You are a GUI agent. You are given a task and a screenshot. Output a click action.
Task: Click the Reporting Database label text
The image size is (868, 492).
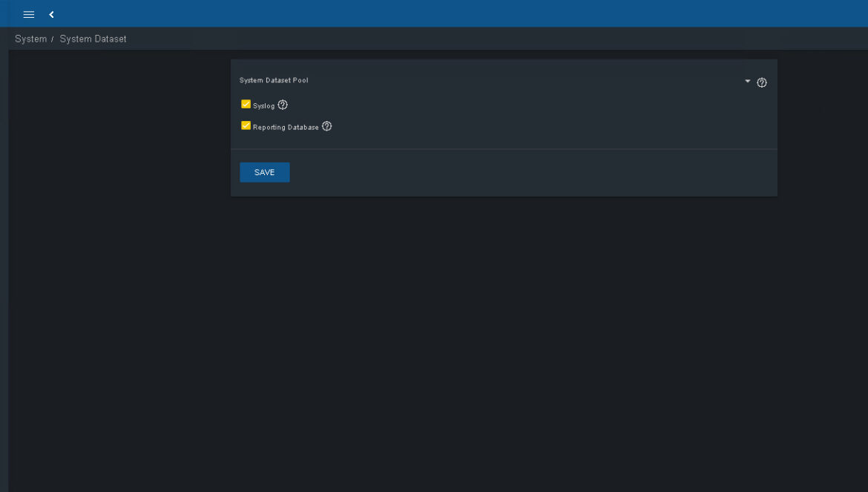coord(286,128)
